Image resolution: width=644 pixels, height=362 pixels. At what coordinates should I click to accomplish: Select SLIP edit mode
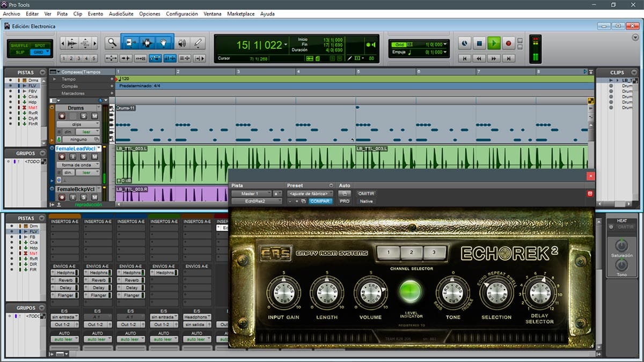tap(19, 52)
